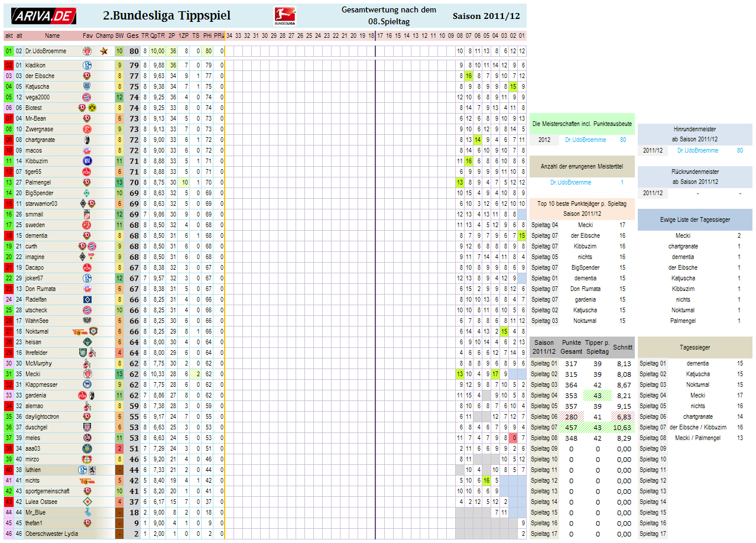Screen dimensions: 756x543
Task: Click the Union crest in Nokturnal's row
Action: tap(79, 332)
